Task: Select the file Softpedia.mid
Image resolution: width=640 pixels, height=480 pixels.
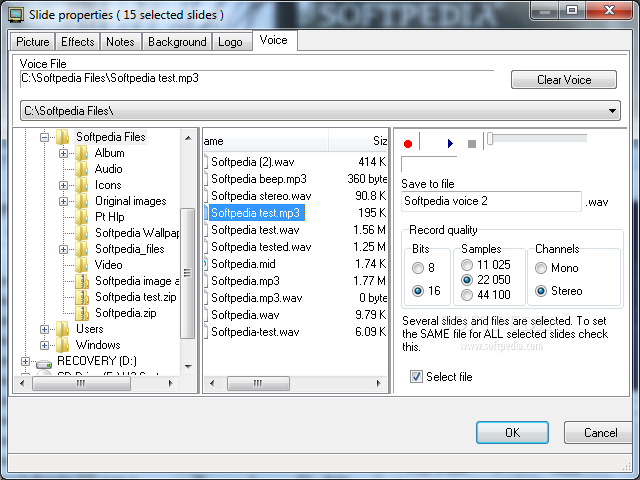Action: point(243,264)
